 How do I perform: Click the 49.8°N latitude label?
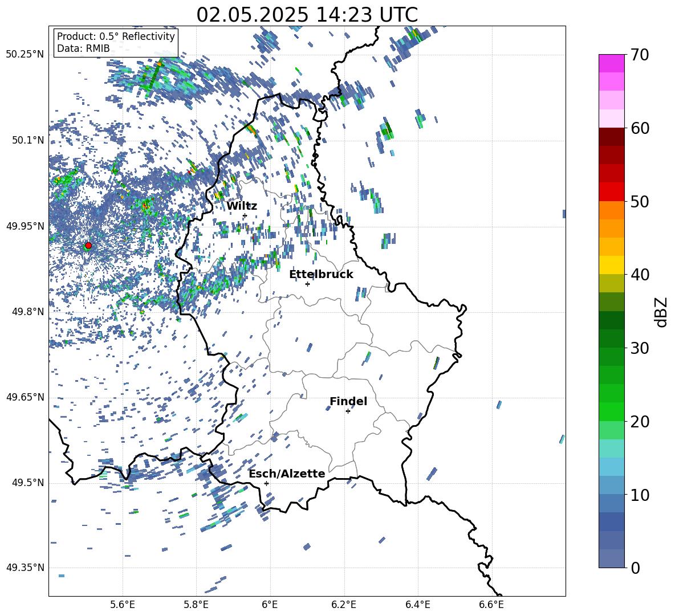[x=29, y=312]
